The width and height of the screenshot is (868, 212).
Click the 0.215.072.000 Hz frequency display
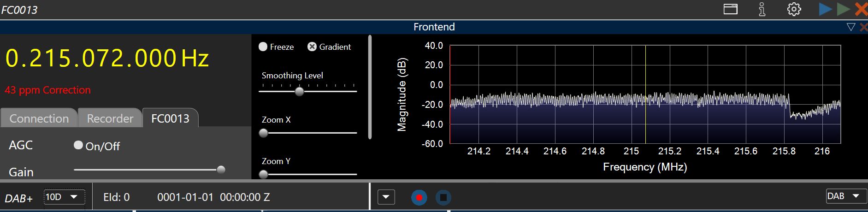(107, 59)
